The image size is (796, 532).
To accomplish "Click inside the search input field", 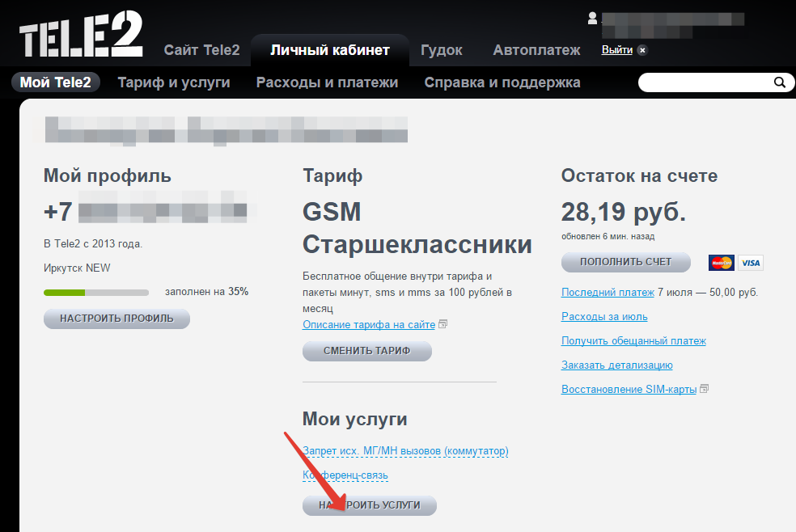I will coord(704,82).
